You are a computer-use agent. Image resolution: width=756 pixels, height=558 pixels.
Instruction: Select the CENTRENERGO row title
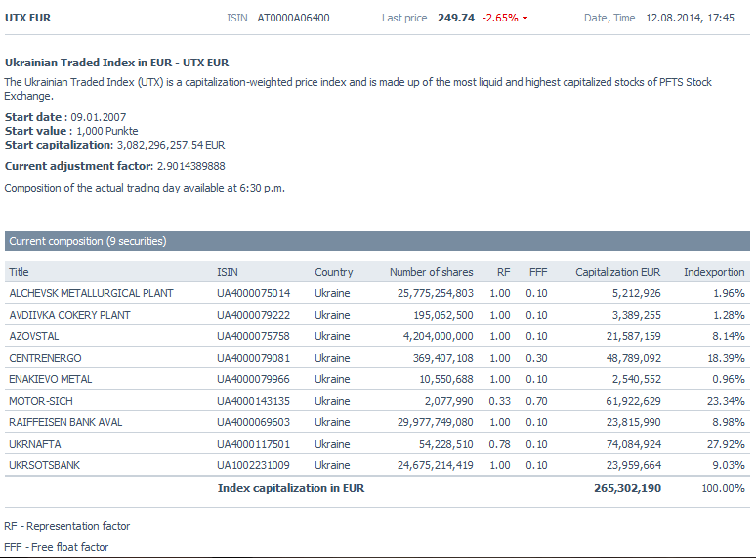click(45, 358)
